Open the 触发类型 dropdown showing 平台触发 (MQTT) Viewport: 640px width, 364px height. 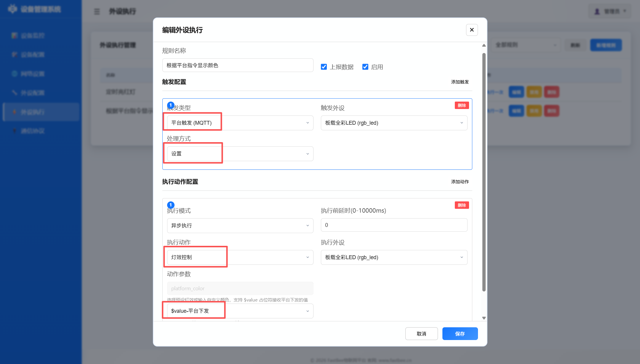[x=240, y=123]
